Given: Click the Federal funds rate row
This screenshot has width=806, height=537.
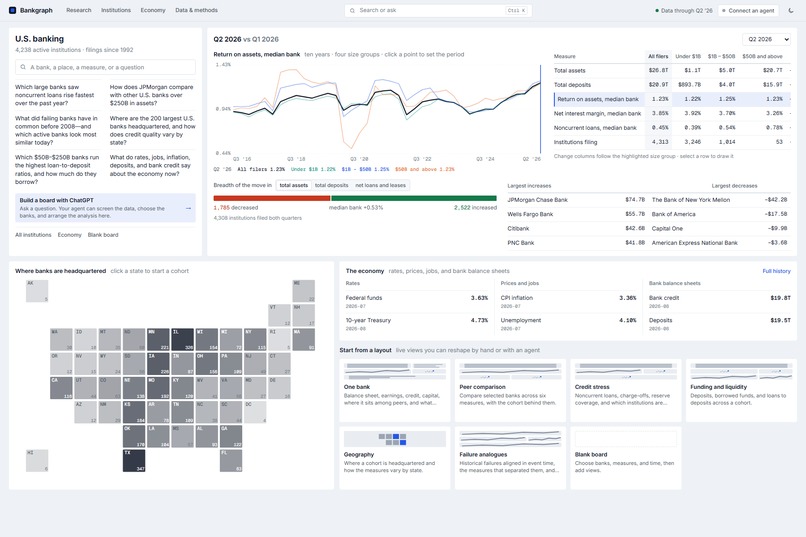Looking at the screenshot, I should click(x=417, y=302).
